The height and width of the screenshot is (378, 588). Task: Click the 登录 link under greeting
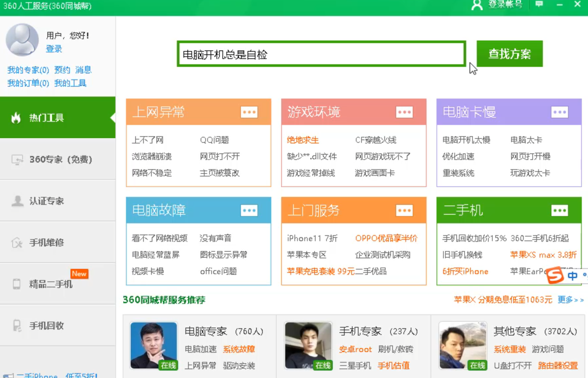pyautogui.click(x=54, y=49)
